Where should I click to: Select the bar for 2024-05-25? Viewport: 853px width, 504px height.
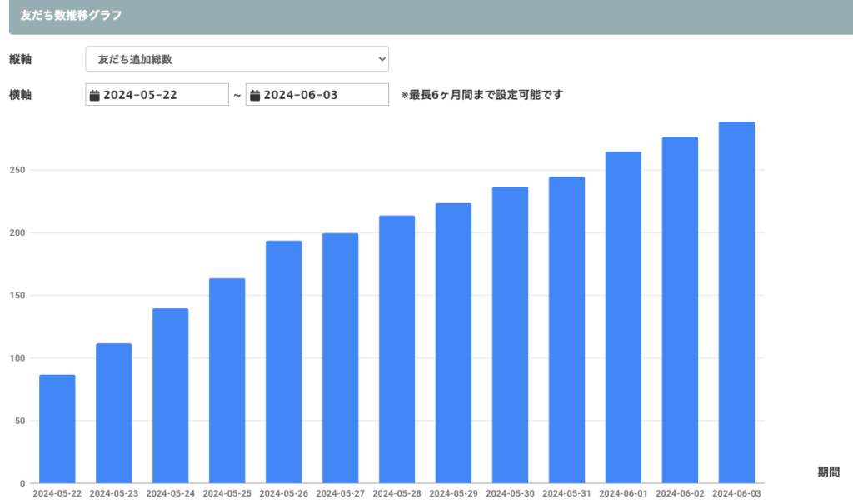coord(227,381)
